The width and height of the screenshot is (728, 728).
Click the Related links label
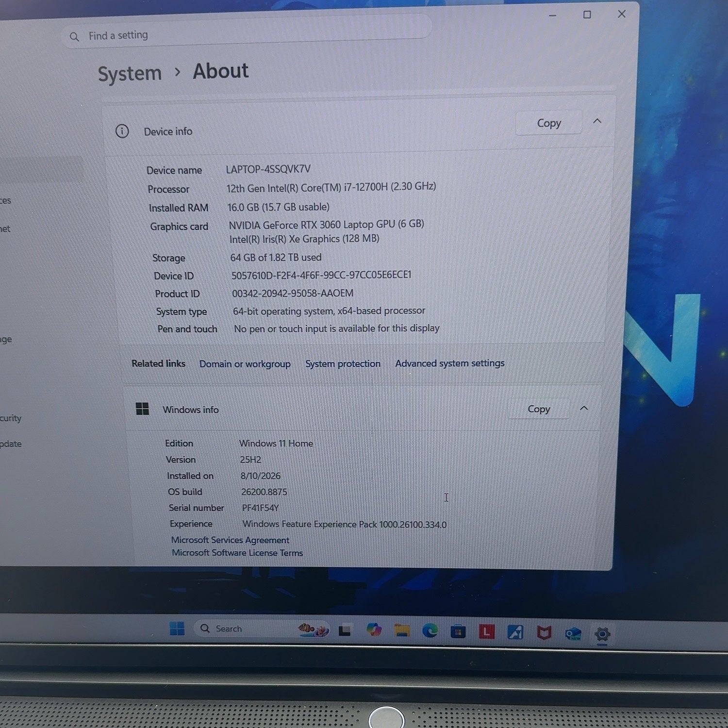pyautogui.click(x=158, y=364)
